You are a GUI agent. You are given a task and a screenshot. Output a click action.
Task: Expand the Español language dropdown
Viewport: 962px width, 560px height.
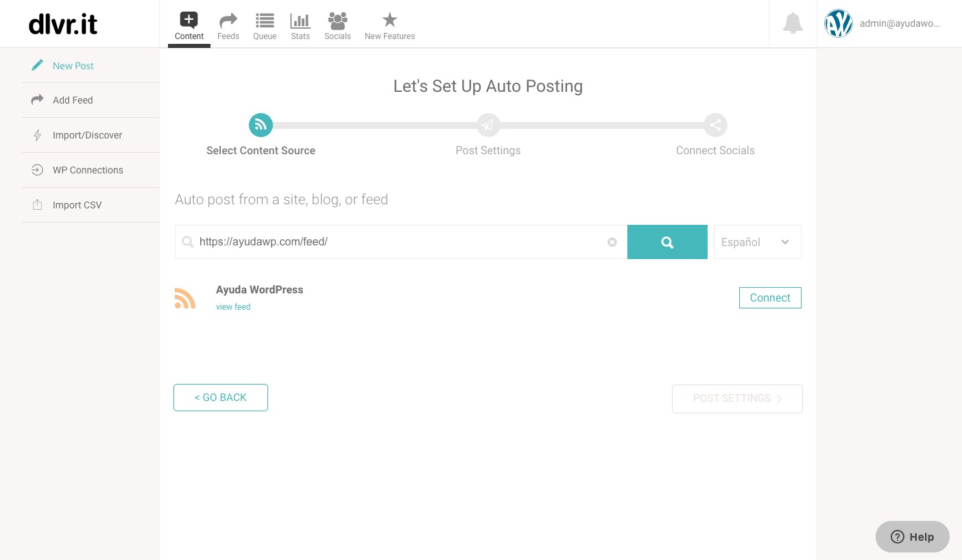757,242
